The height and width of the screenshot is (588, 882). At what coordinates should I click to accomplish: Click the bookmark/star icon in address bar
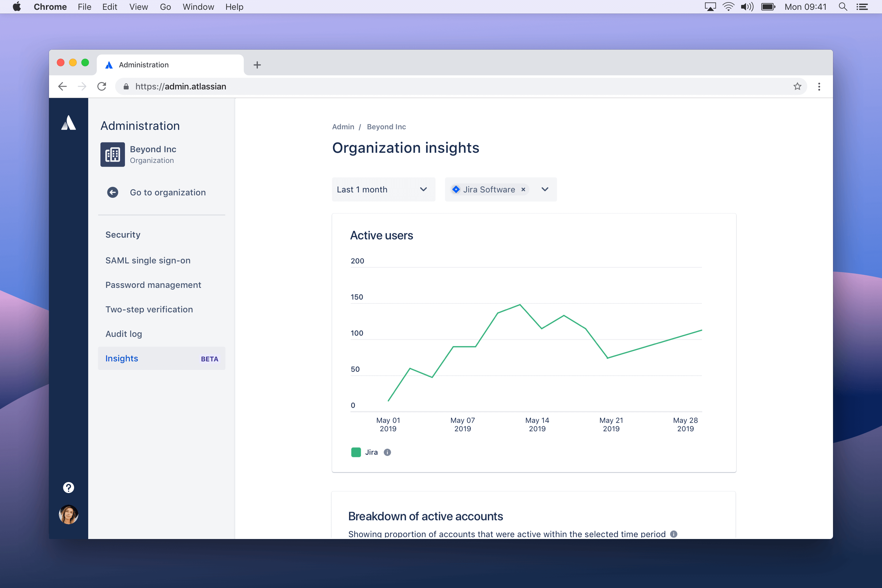797,86
